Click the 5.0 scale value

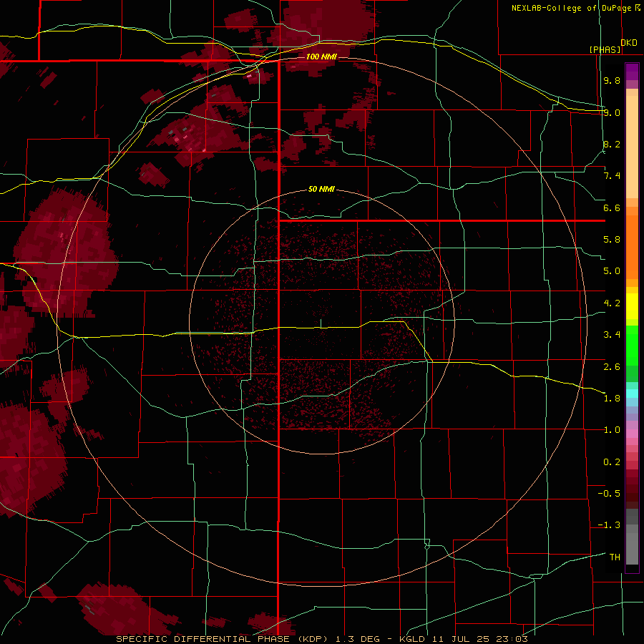coord(612,271)
